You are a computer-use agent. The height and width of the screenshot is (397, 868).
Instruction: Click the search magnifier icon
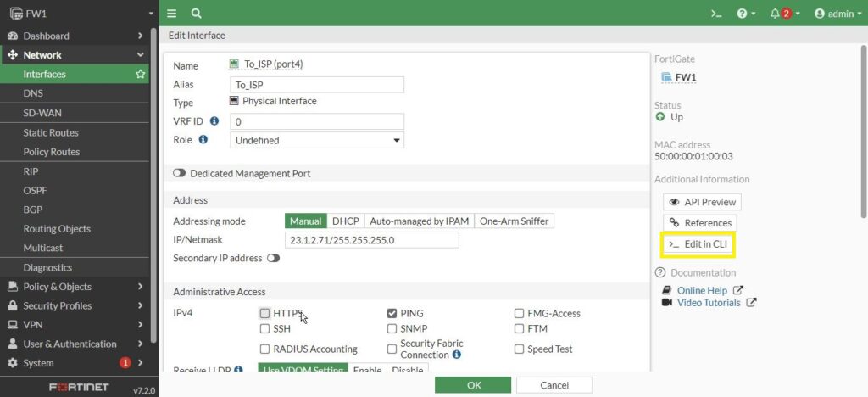[x=196, y=14]
